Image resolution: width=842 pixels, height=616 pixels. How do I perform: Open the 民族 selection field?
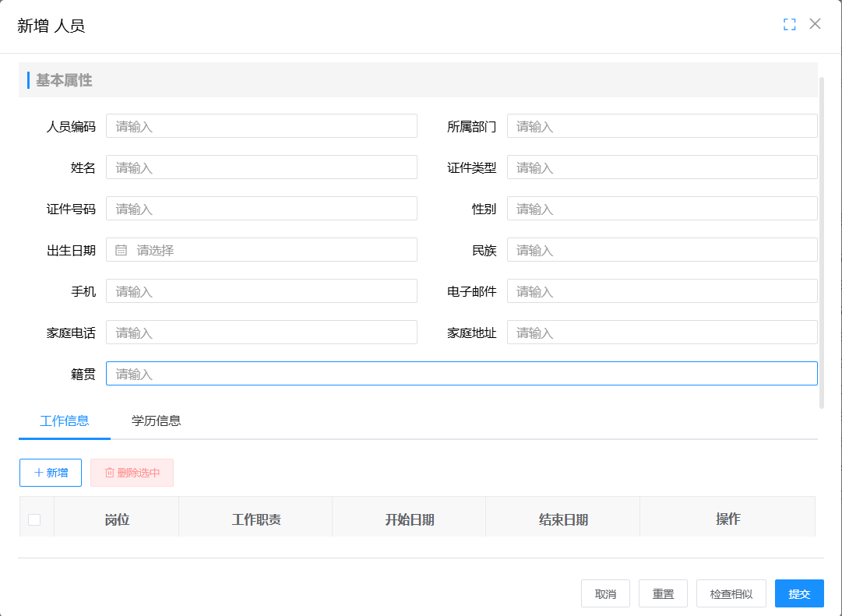662,250
